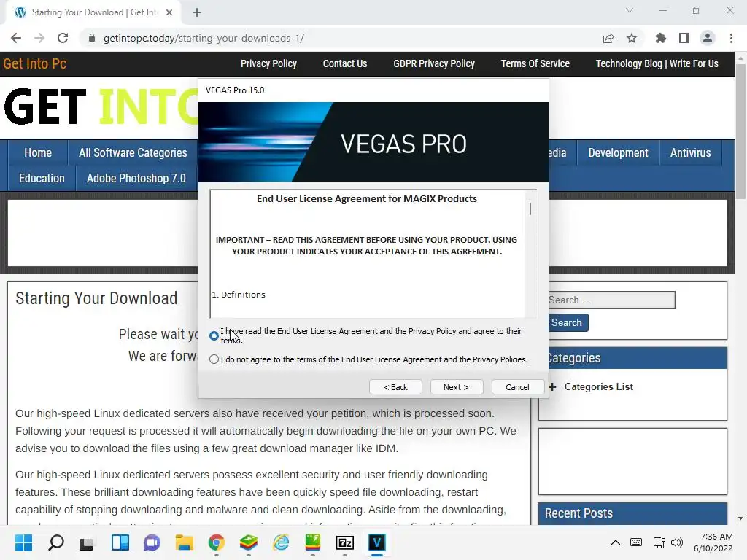The height and width of the screenshot is (560, 747).
Task: Reload the current Chrome page
Action: [x=63, y=38]
